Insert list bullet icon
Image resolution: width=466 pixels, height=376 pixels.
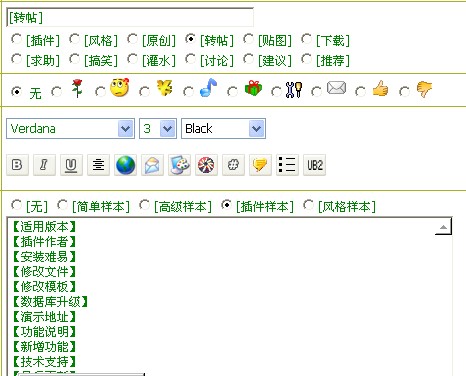[x=287, y=165]
